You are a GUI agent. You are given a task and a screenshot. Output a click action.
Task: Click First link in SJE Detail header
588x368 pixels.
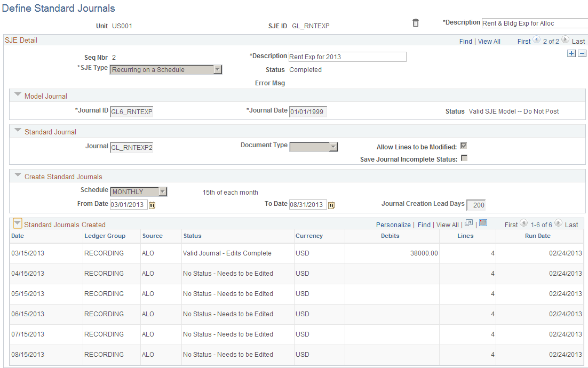[524, 42]
